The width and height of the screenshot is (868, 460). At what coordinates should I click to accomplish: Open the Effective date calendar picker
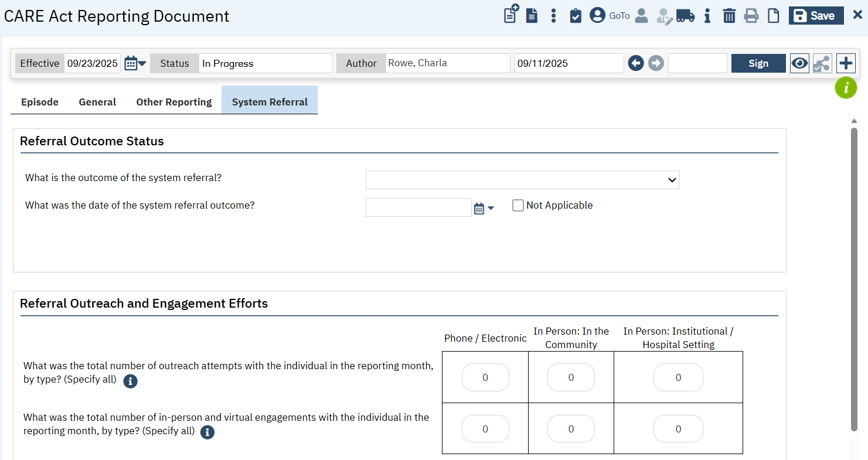pyautogui.click(x=135, y=63)
